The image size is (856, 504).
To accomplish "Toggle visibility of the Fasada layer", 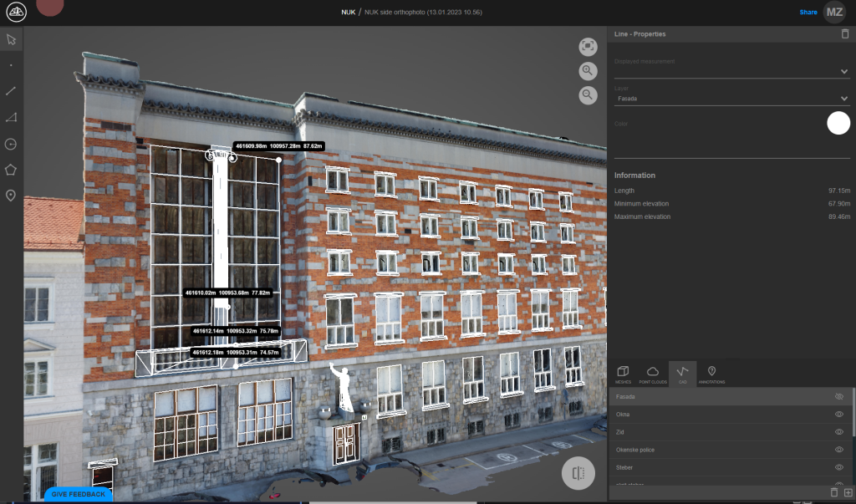I will pyautogui.click(x=838, y=397).
